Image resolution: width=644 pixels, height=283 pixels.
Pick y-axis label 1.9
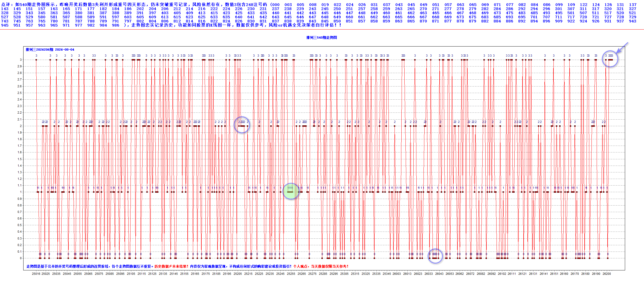tap(19, 132)
